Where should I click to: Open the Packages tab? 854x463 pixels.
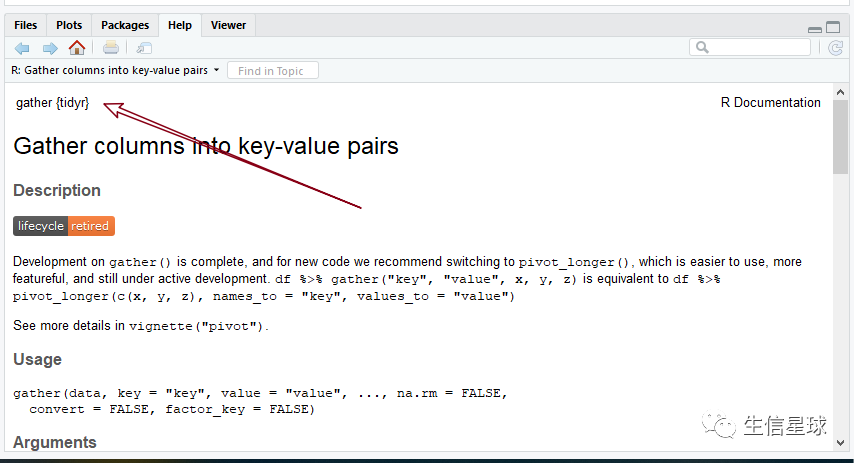(125, 25)
